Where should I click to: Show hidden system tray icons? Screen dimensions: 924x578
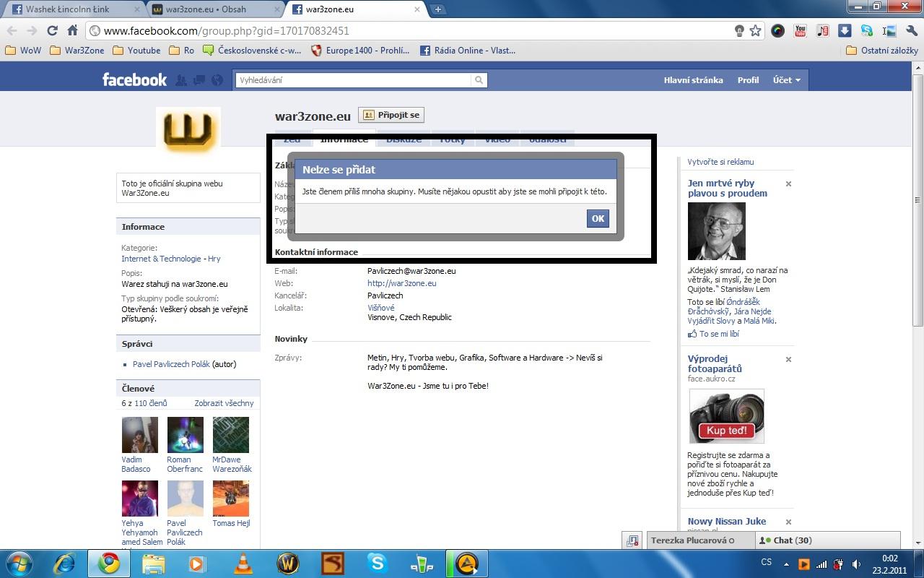[x=787, y=564]
